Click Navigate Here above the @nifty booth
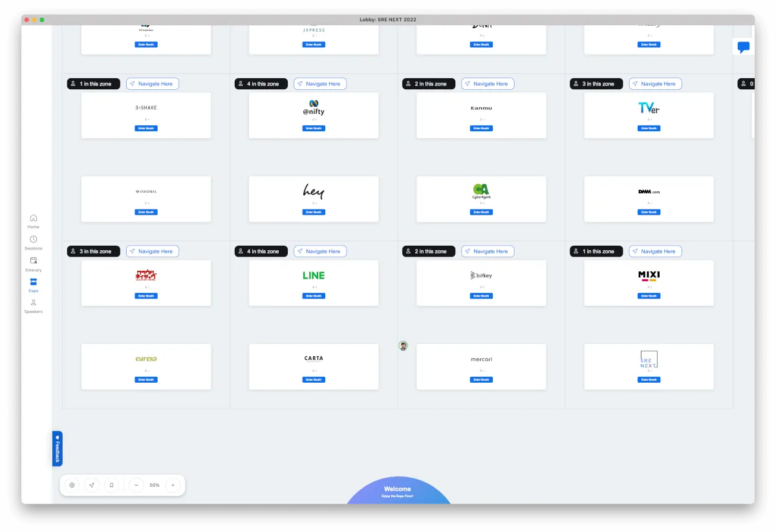776x532 pixels. (320, 84)
